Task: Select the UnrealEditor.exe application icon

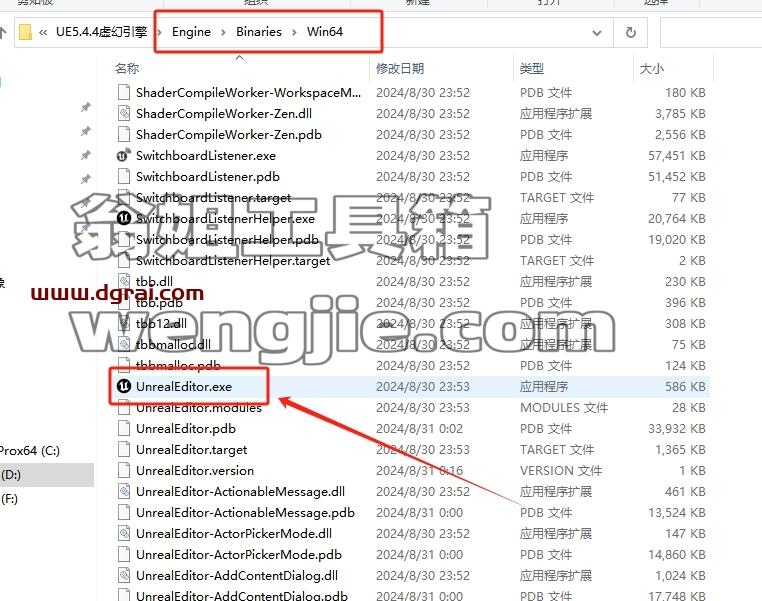Action: point(124,386)
